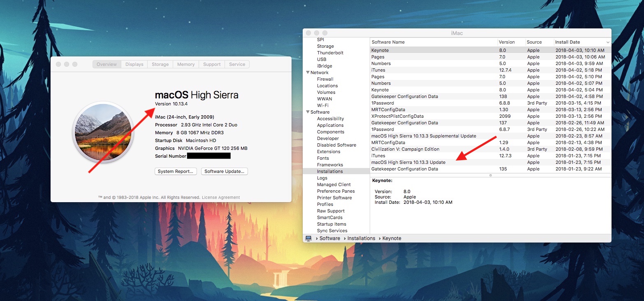Go to the Support tab
The image size is (644, 301).
click(x=212, y=64)
